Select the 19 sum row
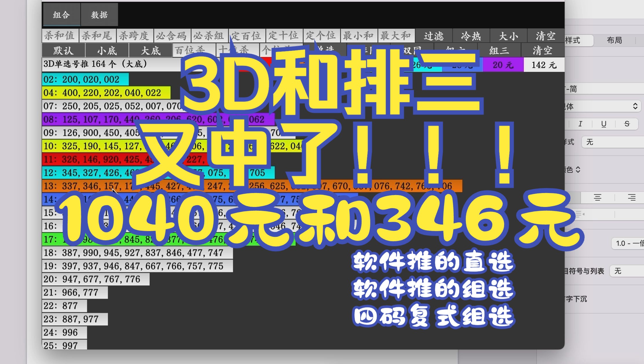Image resolution: width=644 pixels, height=364 pixels. [x=138, y=266]
